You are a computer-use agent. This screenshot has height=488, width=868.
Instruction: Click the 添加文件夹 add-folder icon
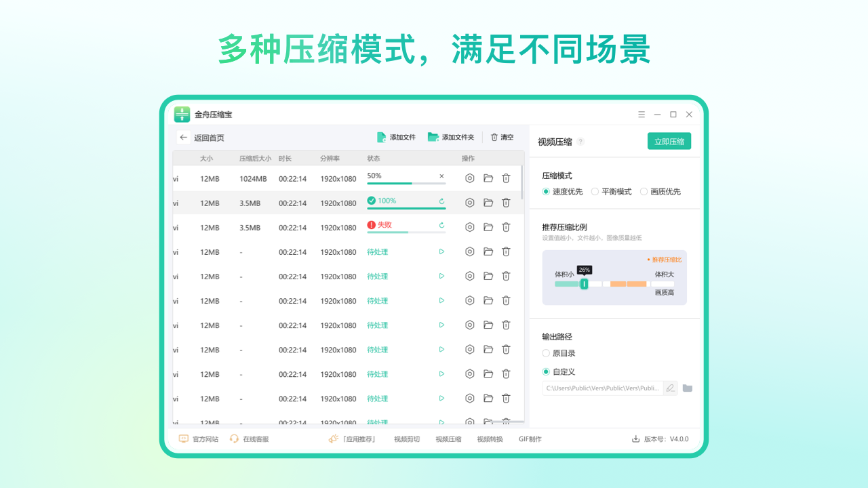(434, 137)
